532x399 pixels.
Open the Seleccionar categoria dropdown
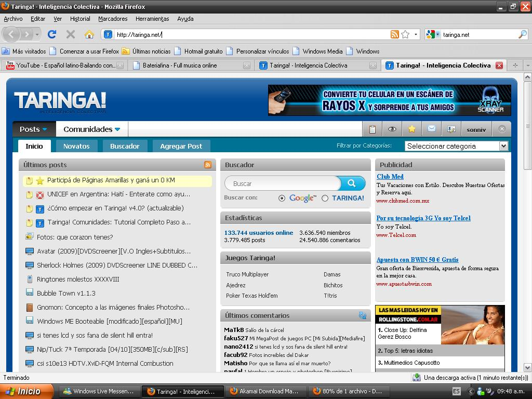[456, 146]
